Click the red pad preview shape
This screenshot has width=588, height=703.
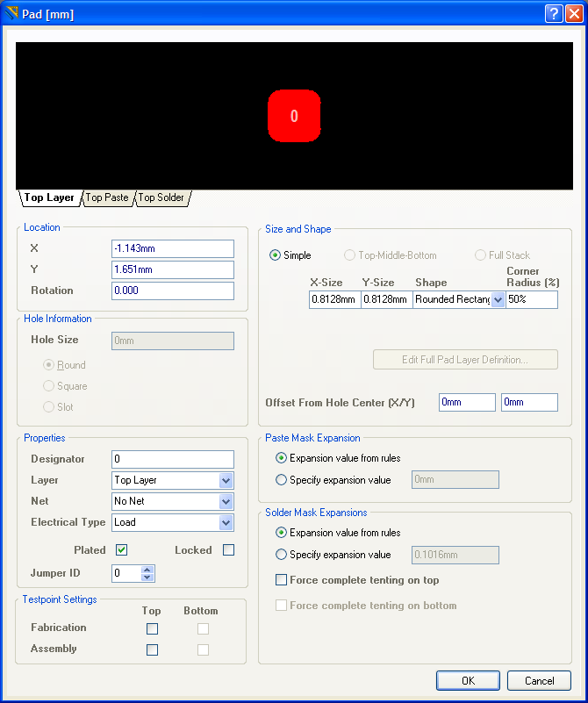294,116
